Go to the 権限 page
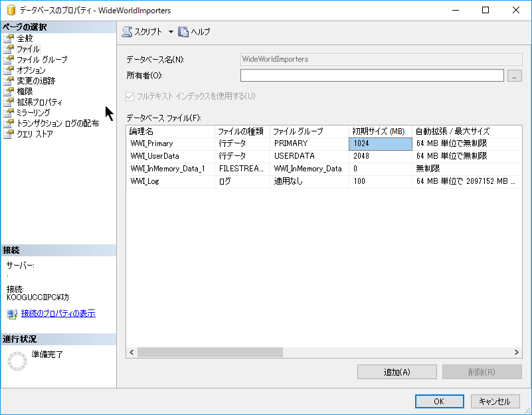Image resolution: width=532 pixels, height=415 pixels. tap(25, 91)
